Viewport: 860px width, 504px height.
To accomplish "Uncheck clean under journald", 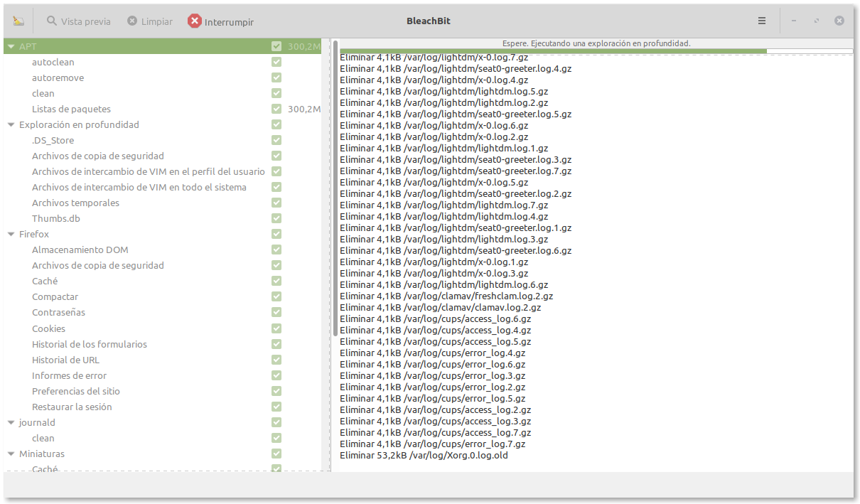I will (x=276, y=438).
